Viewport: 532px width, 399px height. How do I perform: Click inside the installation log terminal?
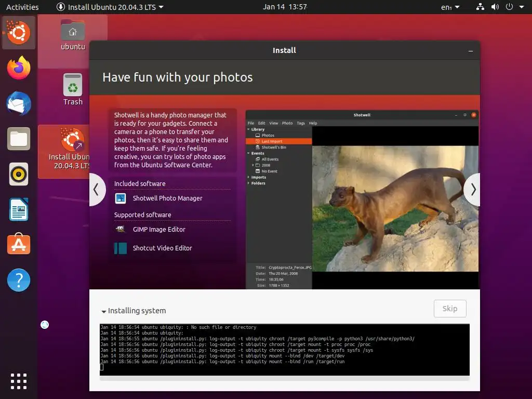pyautogui.click(x=285, y=350)
